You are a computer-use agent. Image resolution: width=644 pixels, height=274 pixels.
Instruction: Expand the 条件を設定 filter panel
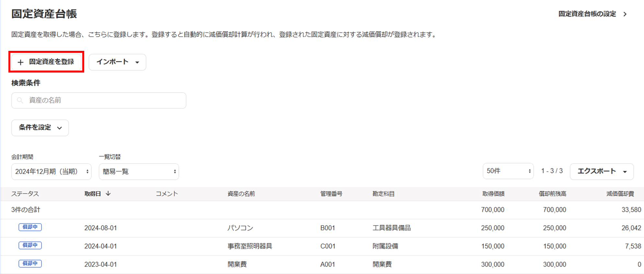click(40, 128)
